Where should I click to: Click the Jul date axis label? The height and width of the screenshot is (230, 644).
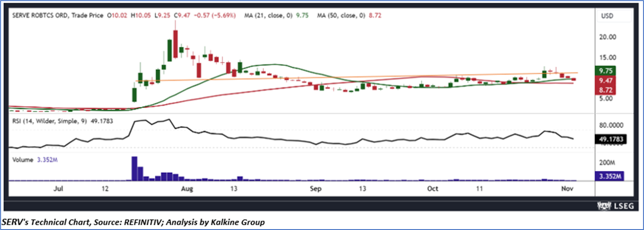58,189
